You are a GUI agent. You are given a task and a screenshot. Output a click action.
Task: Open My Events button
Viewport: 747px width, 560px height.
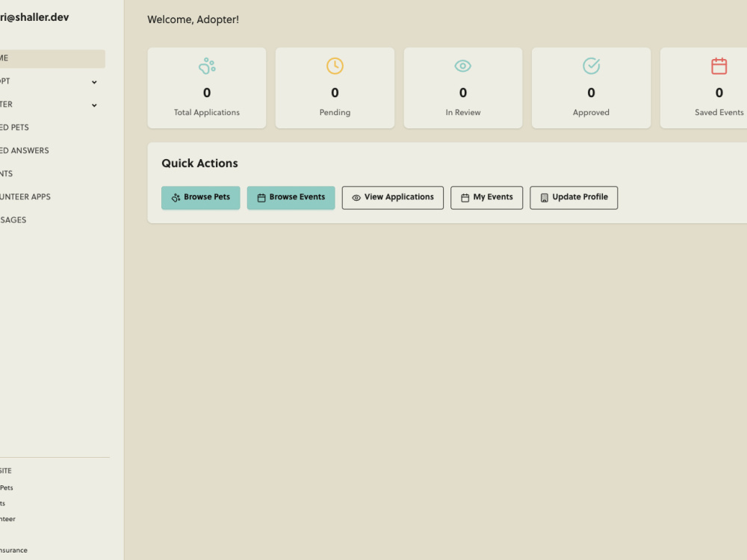click(486, 198)
